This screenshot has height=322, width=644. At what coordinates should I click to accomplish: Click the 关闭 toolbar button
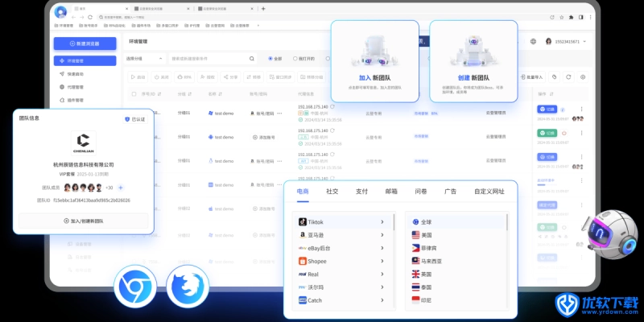click(x=161, y=76)
